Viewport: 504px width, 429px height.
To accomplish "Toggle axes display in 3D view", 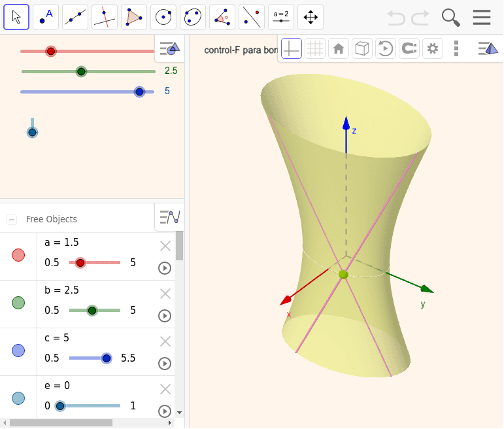I will [292, 48].
